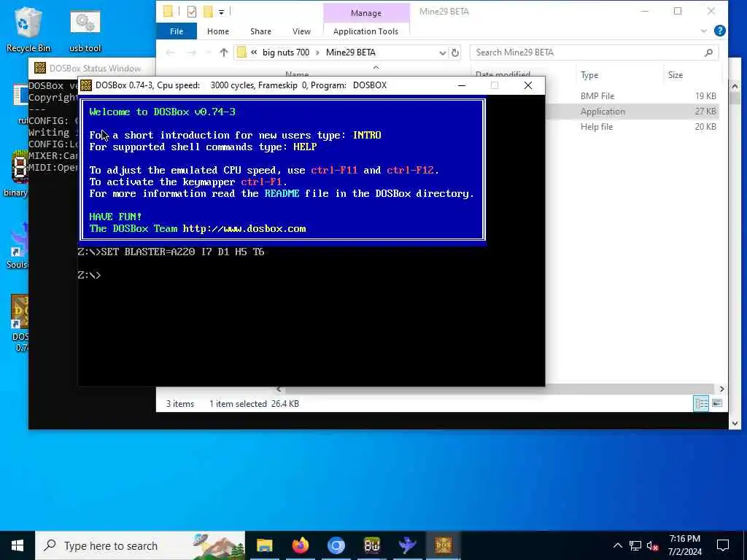
Task: Click the Mine29 BETA breadcrumb
Action: coord(351,52)
